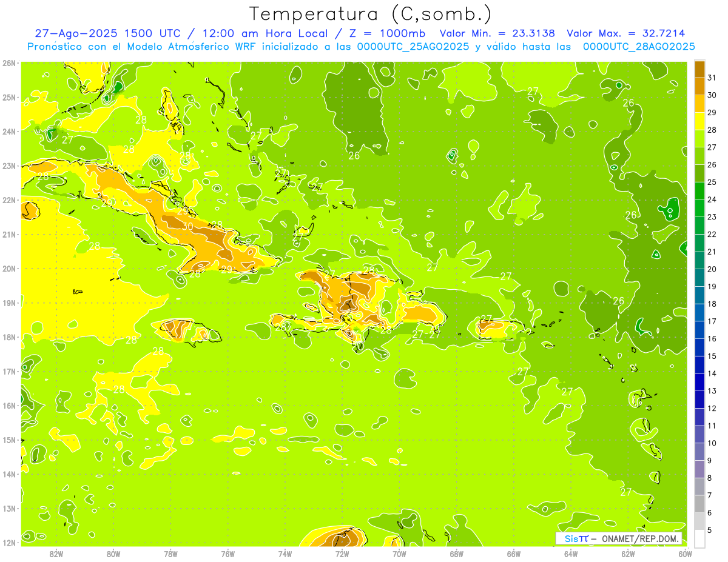The height and width of the screenshot is (562, 728).
Task: Click legend value 12
Action: 712,408
